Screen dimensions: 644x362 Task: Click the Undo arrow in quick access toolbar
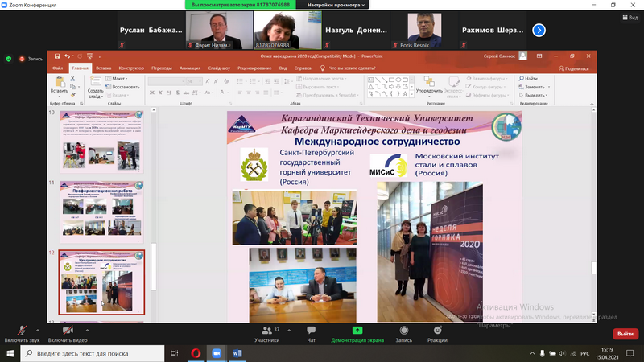(67, 56)
